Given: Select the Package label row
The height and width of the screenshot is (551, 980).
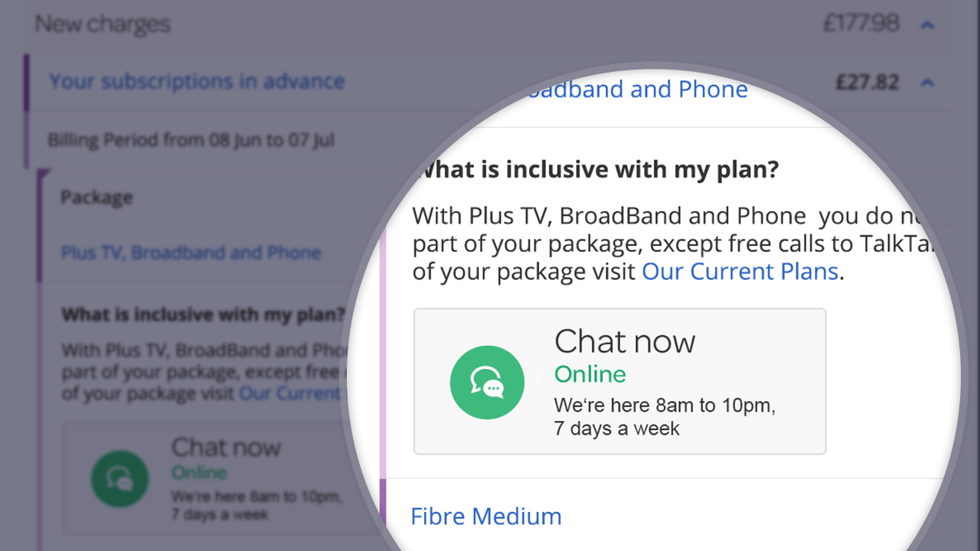Looking at the screenshot, I should point(96,197).
